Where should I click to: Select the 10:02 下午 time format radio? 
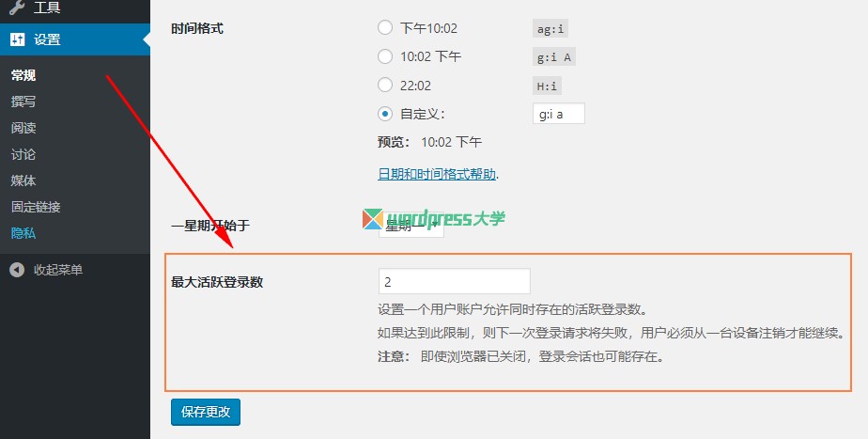[x=385, y=56]
